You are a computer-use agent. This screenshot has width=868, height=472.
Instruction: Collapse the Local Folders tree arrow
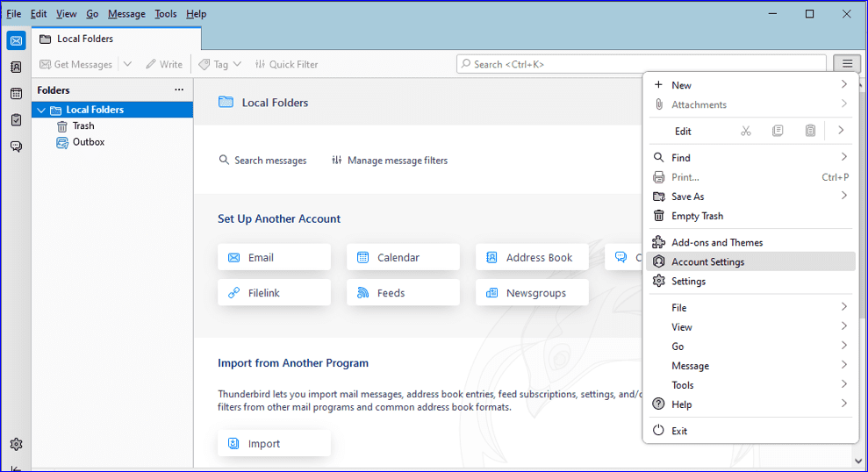[41, 111]
